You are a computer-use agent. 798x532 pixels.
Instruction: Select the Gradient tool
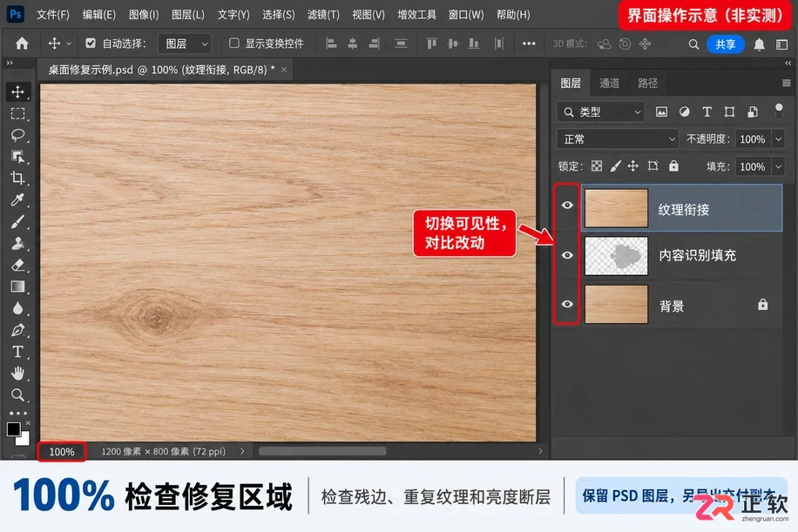point(17,286)
